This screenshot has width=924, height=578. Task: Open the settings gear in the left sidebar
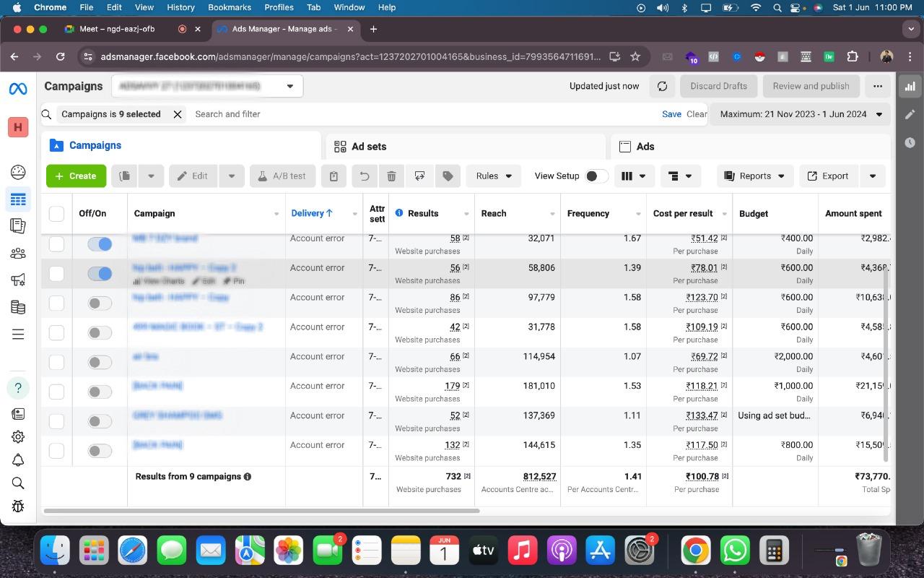[x=18, y=437]
